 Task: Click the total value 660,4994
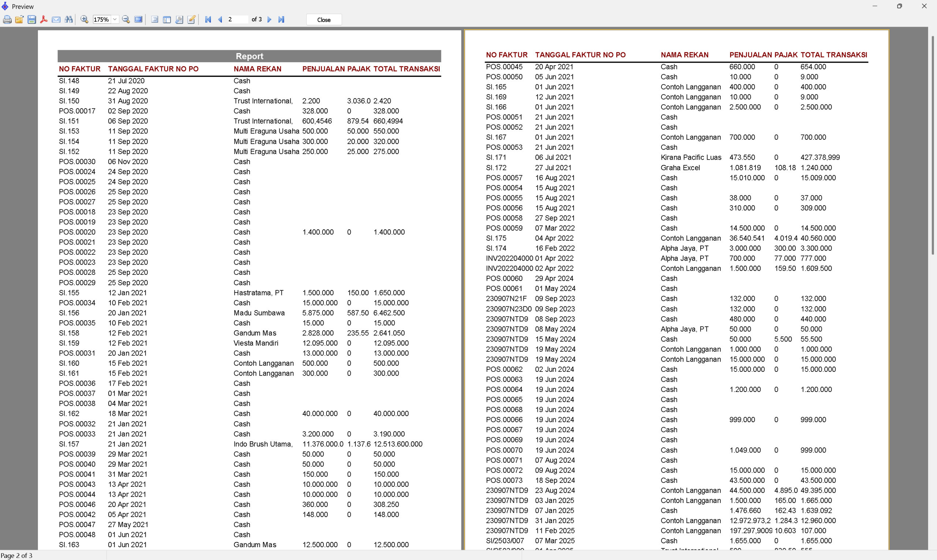(x=388, y=121)
